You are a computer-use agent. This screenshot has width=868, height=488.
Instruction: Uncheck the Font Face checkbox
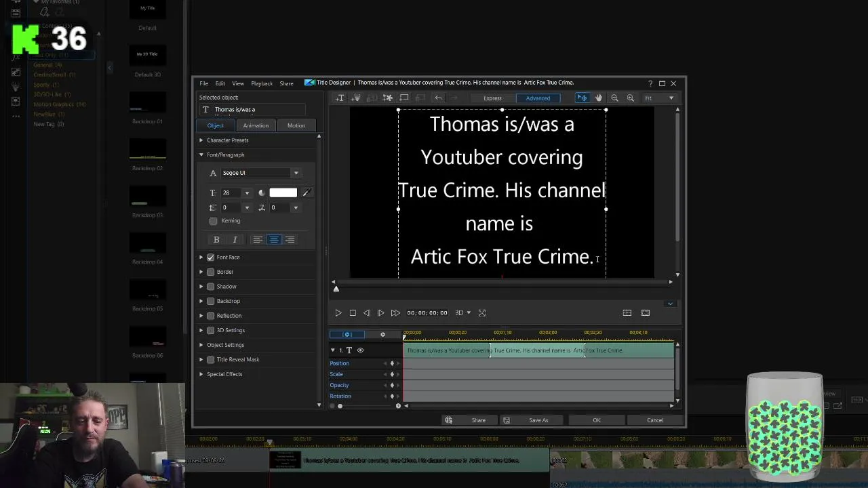tap(211, 258)
